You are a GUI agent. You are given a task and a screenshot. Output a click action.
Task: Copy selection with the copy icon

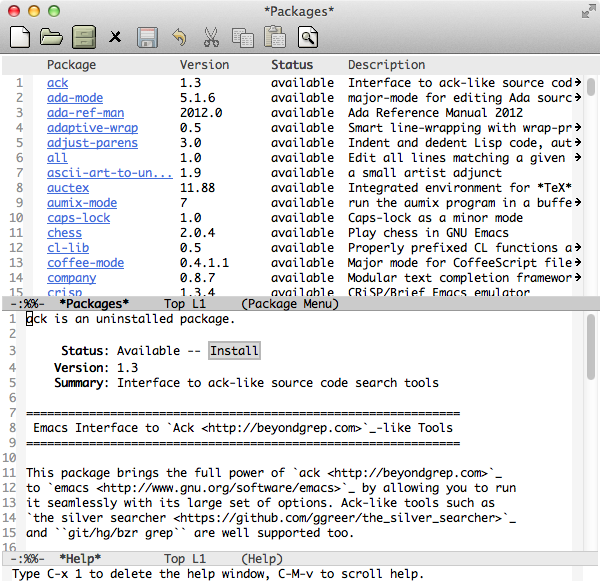(x=243, y=37)
